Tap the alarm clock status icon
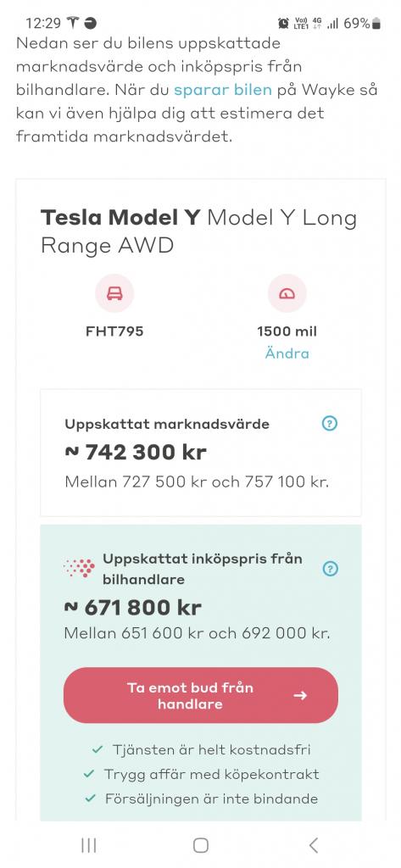 [x=283, y=23]
